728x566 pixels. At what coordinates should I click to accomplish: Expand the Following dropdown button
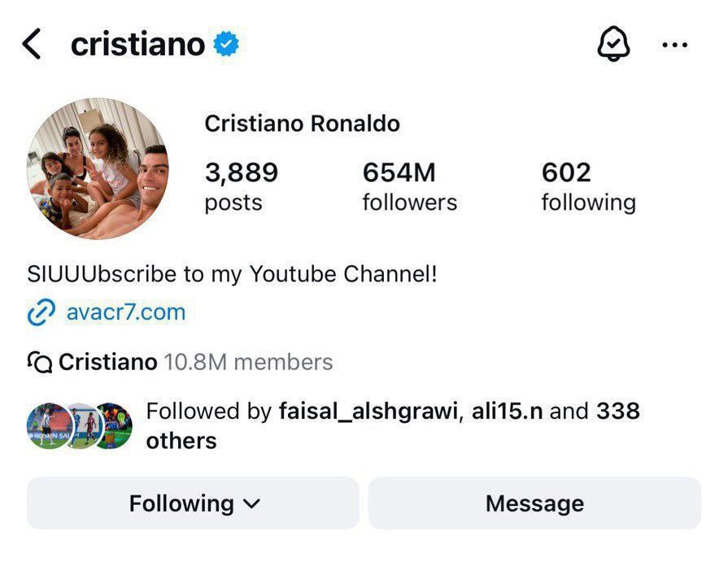coord(193,503)
